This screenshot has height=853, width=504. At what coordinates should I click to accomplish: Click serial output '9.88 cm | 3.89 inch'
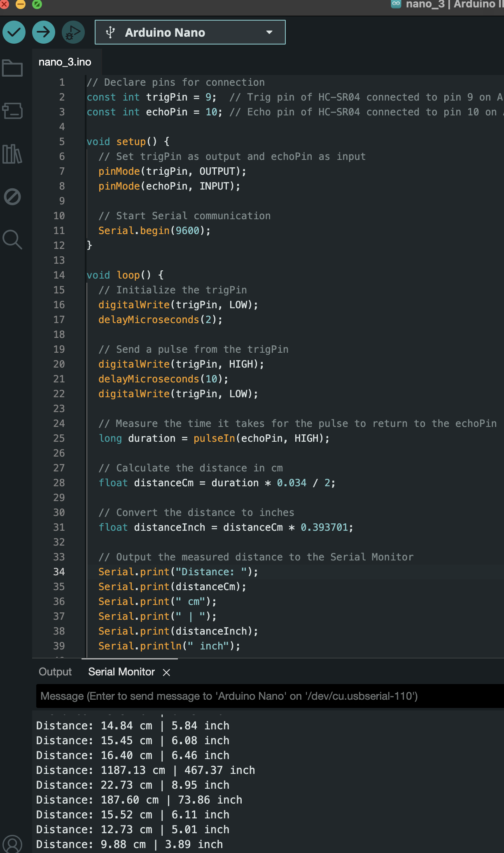coord(162,844)
